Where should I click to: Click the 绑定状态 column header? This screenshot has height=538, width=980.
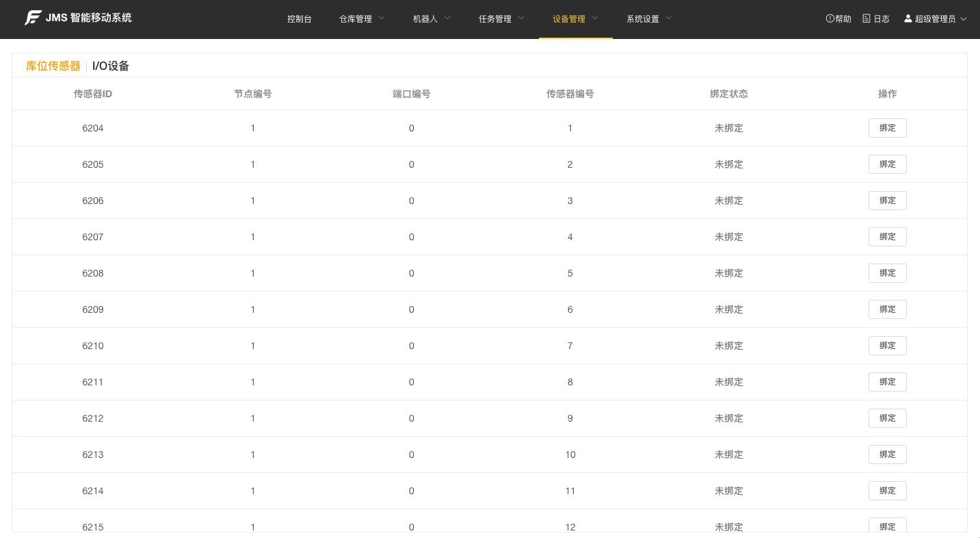(x=729, y=94)
